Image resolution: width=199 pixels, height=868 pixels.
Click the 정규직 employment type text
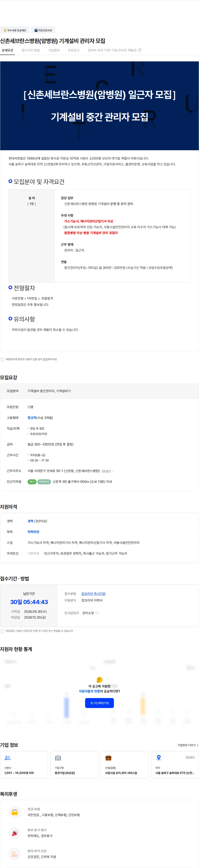click(32, 418)
